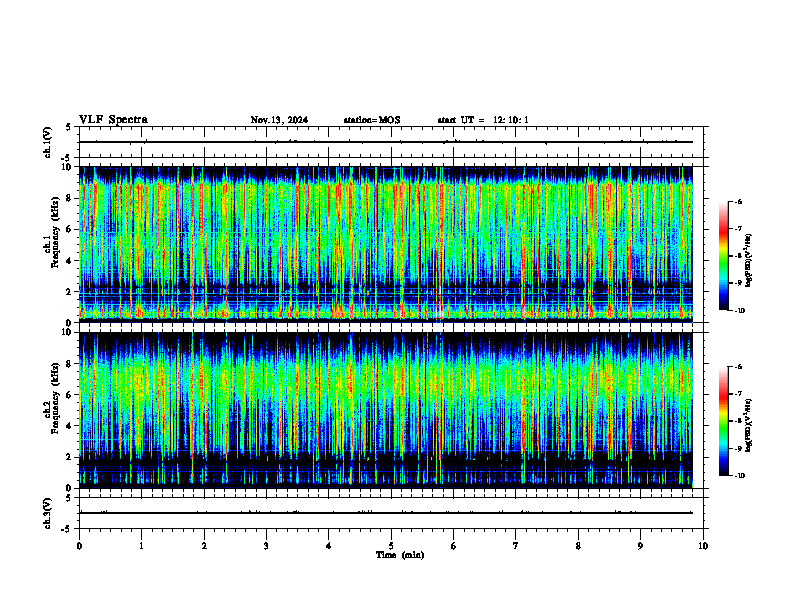Click the "ch.1(V)" axis label
792x612 pixels.
48,142
